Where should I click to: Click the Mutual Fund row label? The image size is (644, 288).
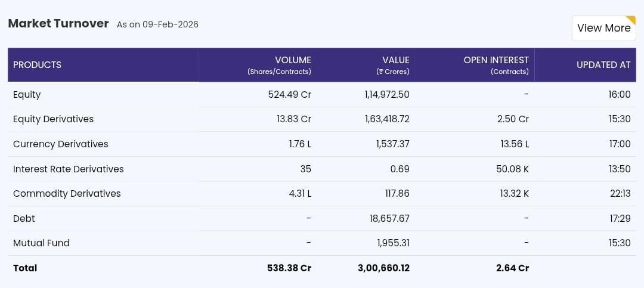(41, 243)
